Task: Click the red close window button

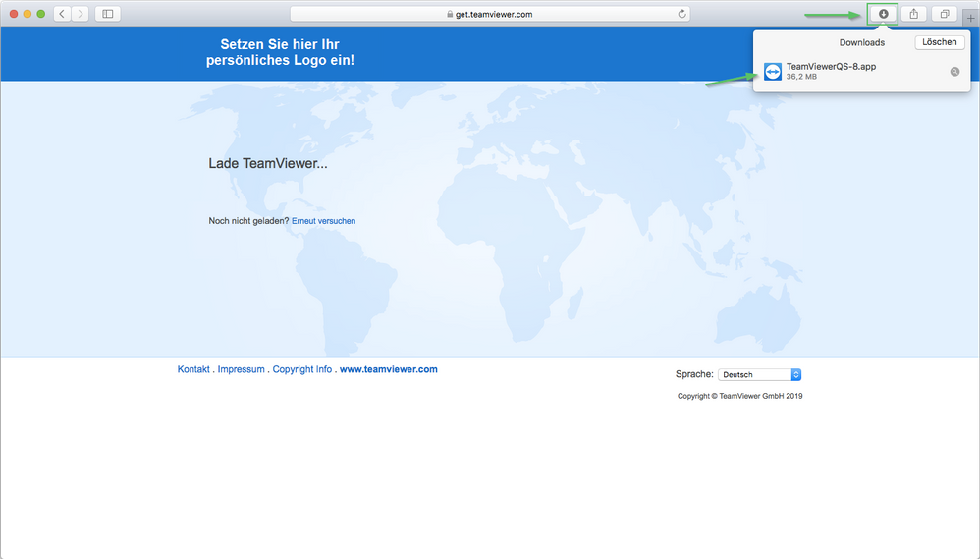Action: [x=14, y=14]
